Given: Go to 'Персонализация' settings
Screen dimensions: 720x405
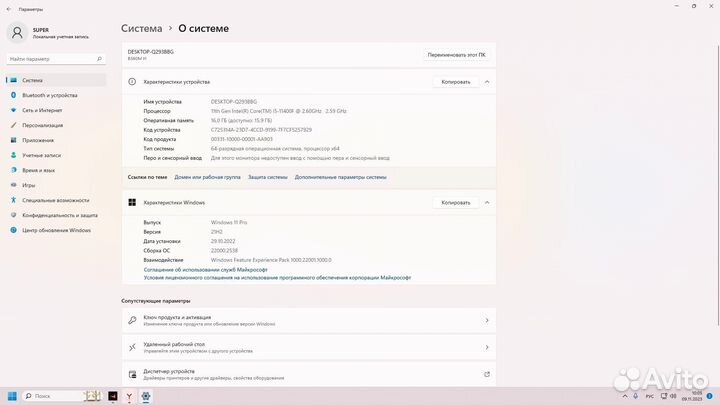Looking at the screenshot, I should click(56, 125).
